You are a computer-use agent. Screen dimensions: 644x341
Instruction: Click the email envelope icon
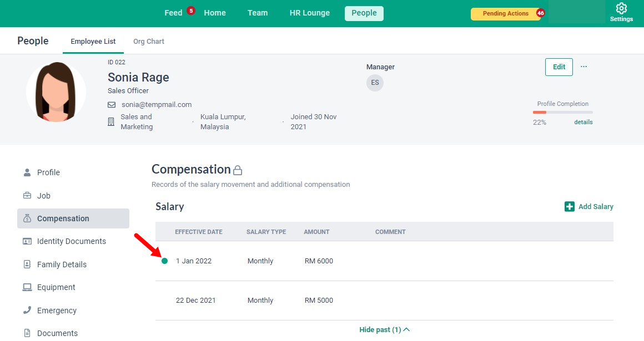[x=111, y=105]
